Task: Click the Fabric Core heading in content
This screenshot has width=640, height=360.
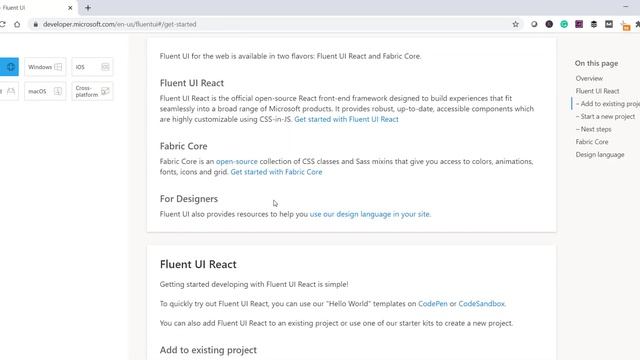Action: pos(183,146)
